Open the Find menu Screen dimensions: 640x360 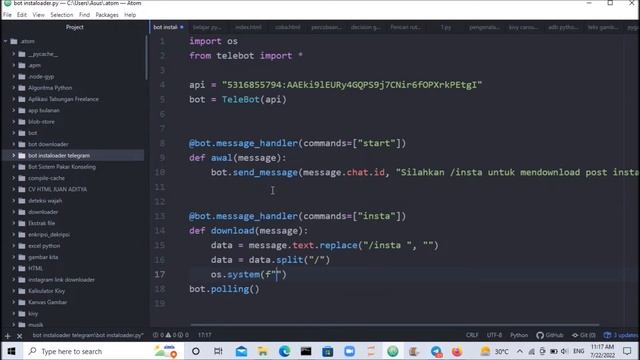pos(84,15)
